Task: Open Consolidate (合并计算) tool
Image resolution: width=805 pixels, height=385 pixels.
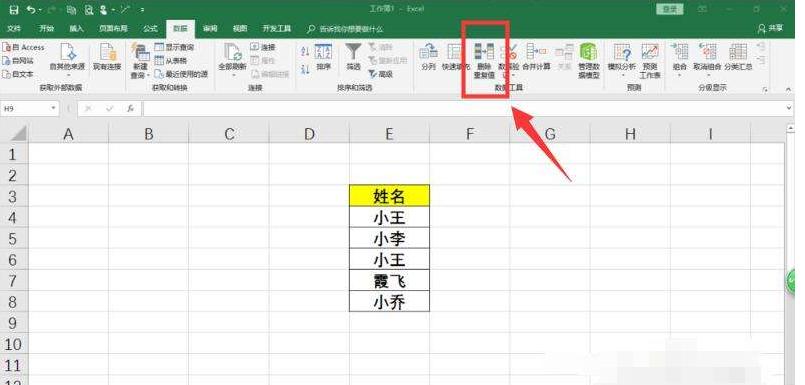Action: pyautogui.click(x=536, y=57)
